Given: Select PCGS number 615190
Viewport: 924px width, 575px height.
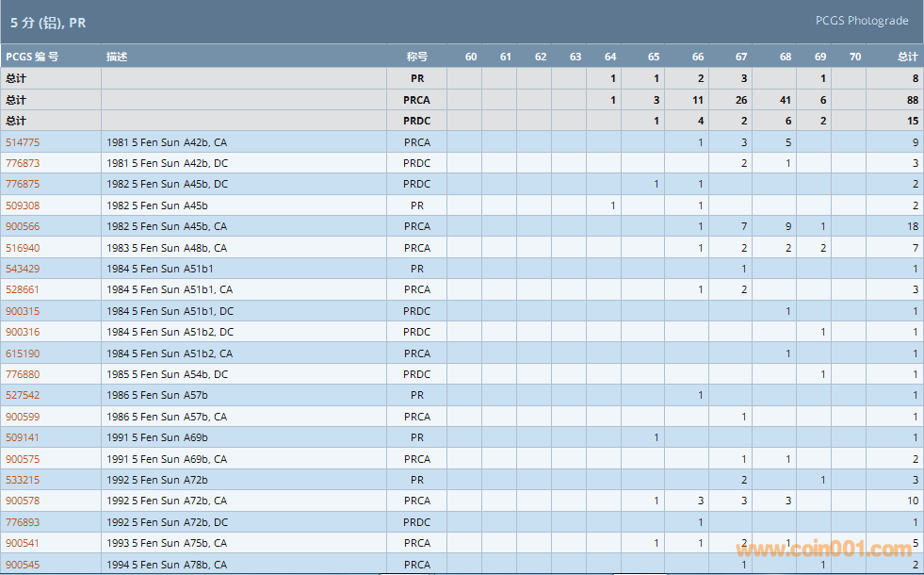Looking at the screenshot, I should point(23,353).
